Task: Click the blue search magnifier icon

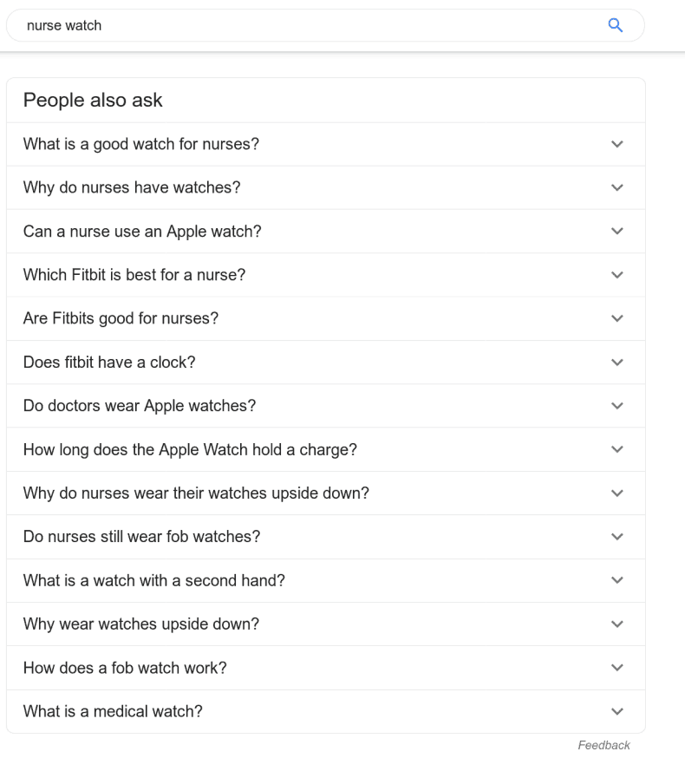Action: point(616,26)
